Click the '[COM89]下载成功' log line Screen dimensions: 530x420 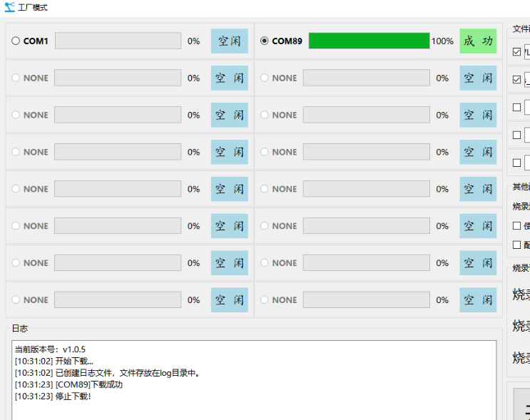coord(68,384)
